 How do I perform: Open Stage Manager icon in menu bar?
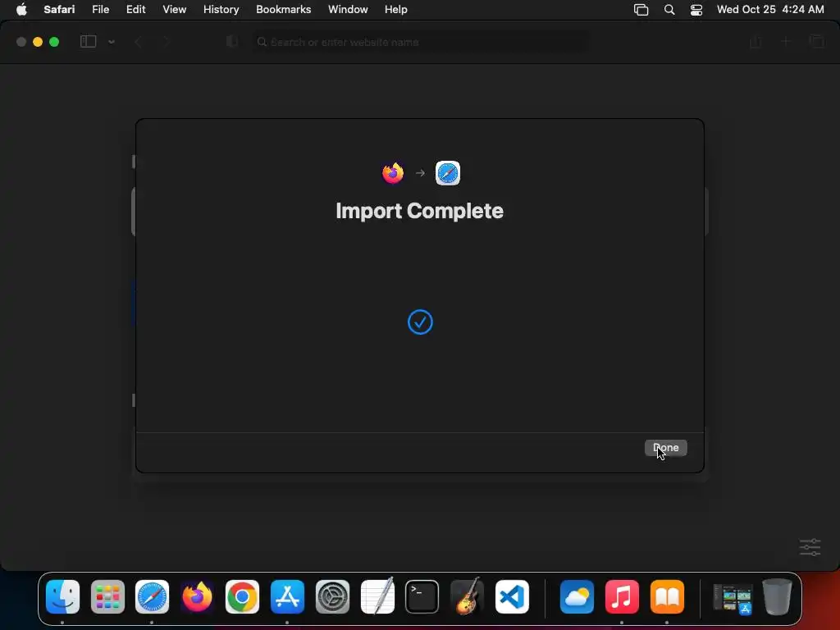click(x=641, y=10)
